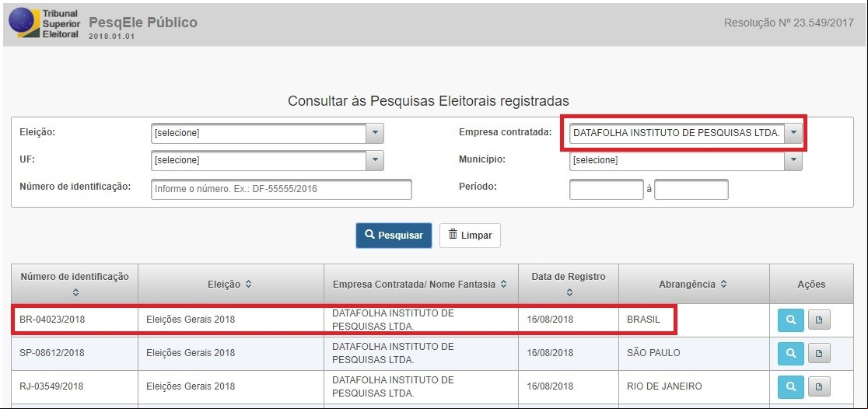Open the Eleição dropdown
This screenshot has width=868, height=409.
(268, 133)
